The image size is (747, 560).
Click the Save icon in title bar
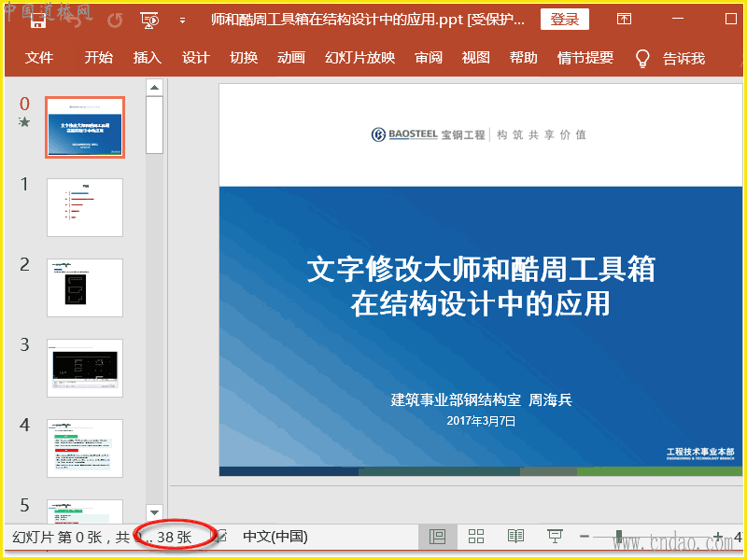[x=38, y=19]
